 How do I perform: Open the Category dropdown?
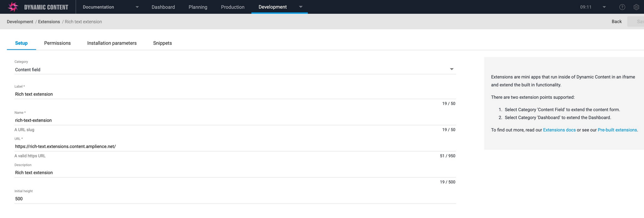pyautogui.click(x=235, y=70)
